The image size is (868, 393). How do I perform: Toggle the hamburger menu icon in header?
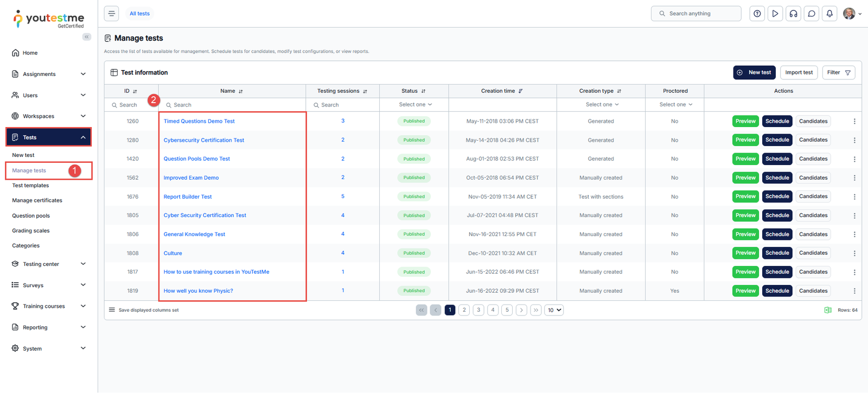111,14
